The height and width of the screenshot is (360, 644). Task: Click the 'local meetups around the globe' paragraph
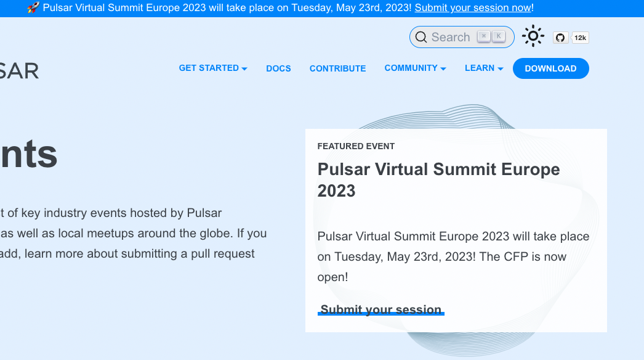pyautogui.click(x=134, y=233)
